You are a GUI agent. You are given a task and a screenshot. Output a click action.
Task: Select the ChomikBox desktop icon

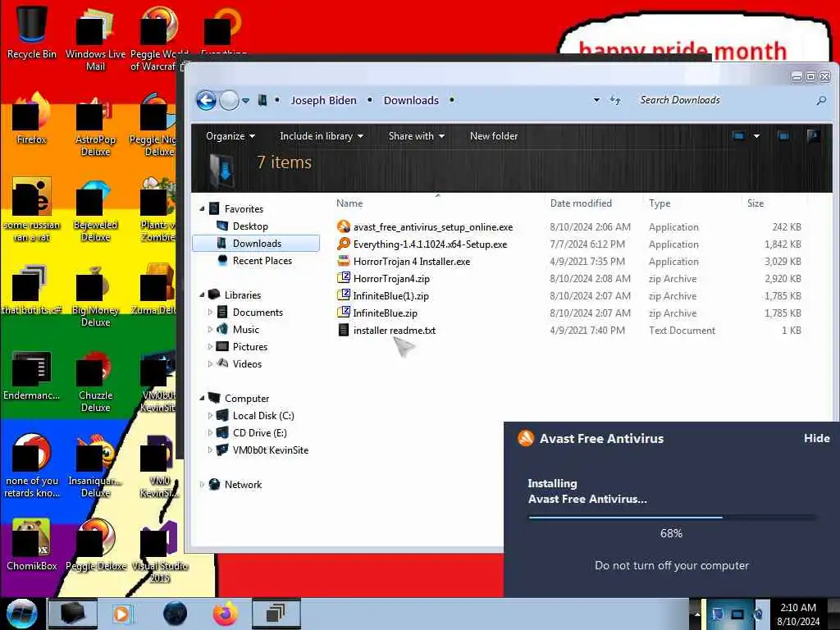31,545
